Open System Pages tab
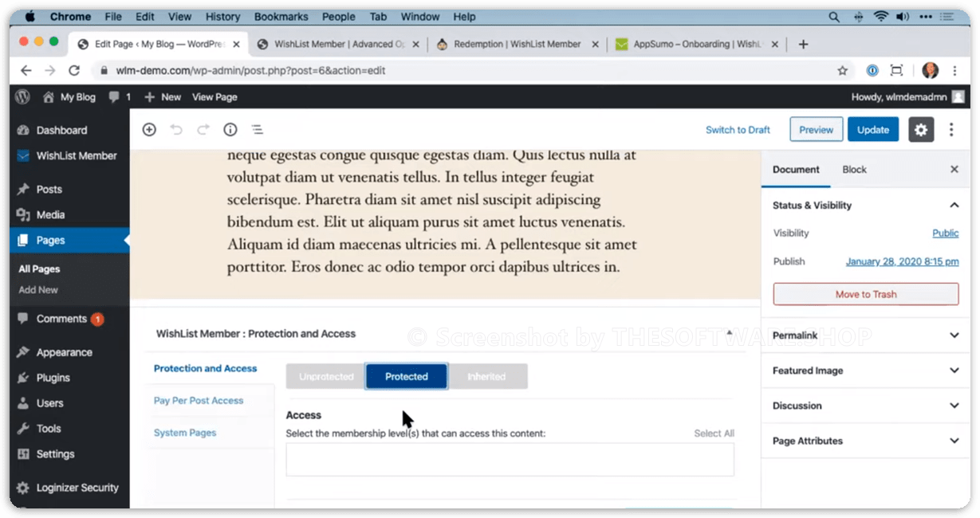 click(x=185, y=433)
